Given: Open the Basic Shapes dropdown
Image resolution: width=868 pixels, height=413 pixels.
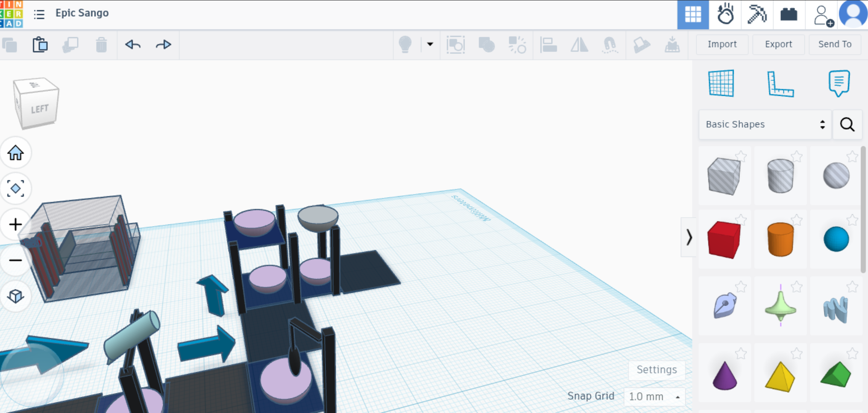Looking at the screenshot, I should tap(765, 124).
